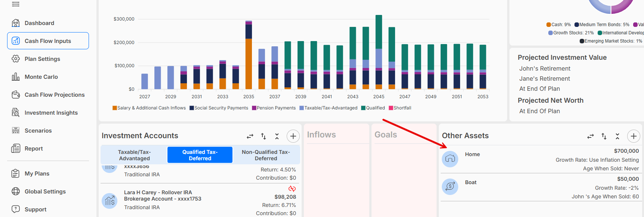This screenshot has width=644, height=217.
Task: Click Return: 4.50% on the xxxx3656 account
Action: (278, 170)
